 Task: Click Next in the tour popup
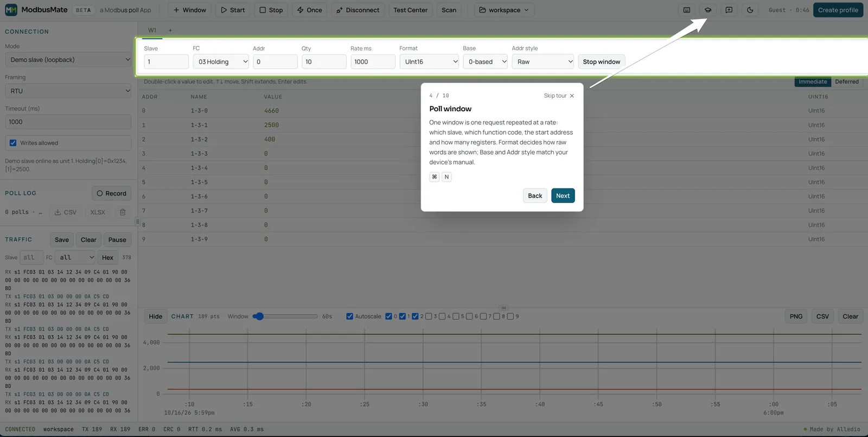[563, 196]
